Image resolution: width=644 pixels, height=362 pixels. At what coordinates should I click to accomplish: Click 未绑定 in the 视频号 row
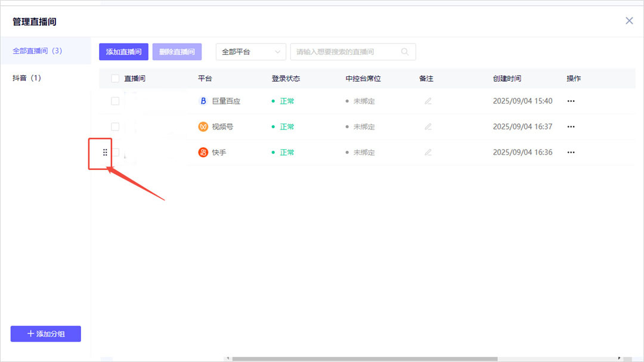pyautogui.click(x=364, y=126)
